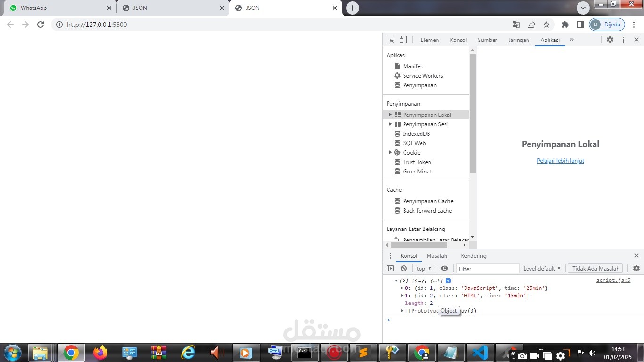Expand the Penyimpanan Lokal tree arrow
The width and height of the screenshot is (644, 362).
click(x=390, y=115)
